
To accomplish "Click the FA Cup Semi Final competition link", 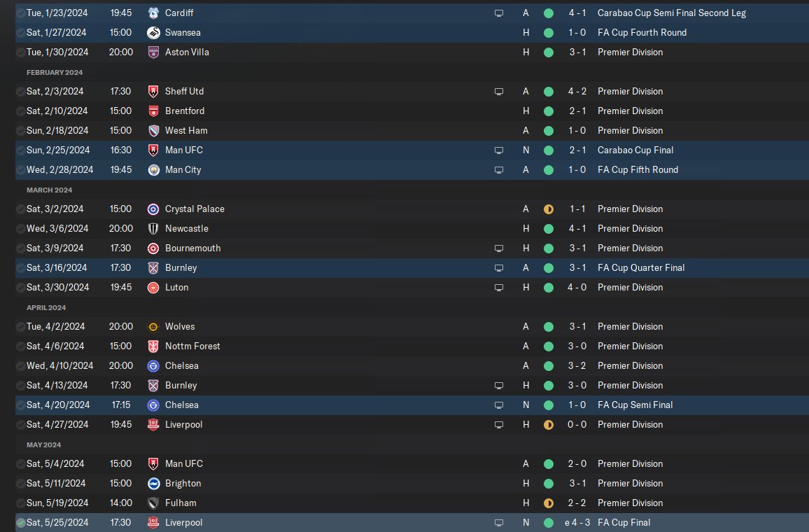I will point(635,405).
